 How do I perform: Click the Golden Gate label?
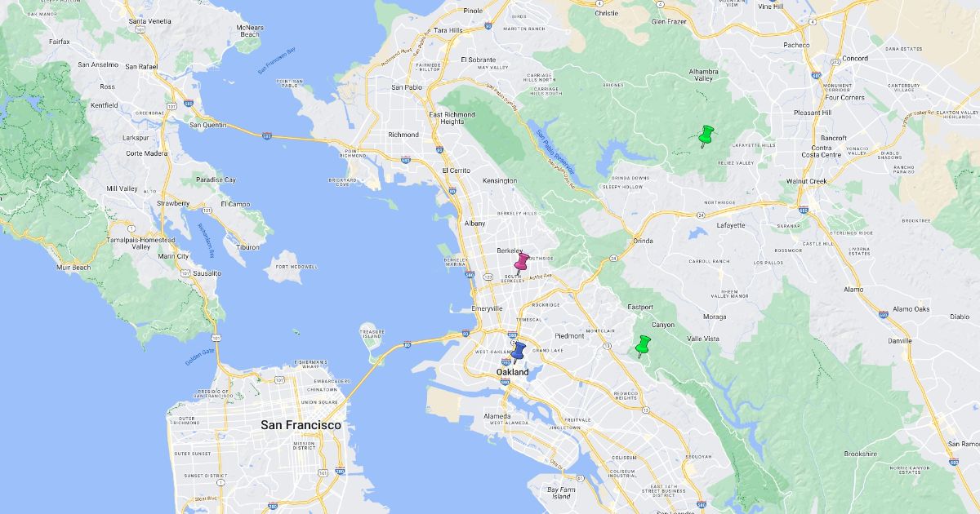198,357
